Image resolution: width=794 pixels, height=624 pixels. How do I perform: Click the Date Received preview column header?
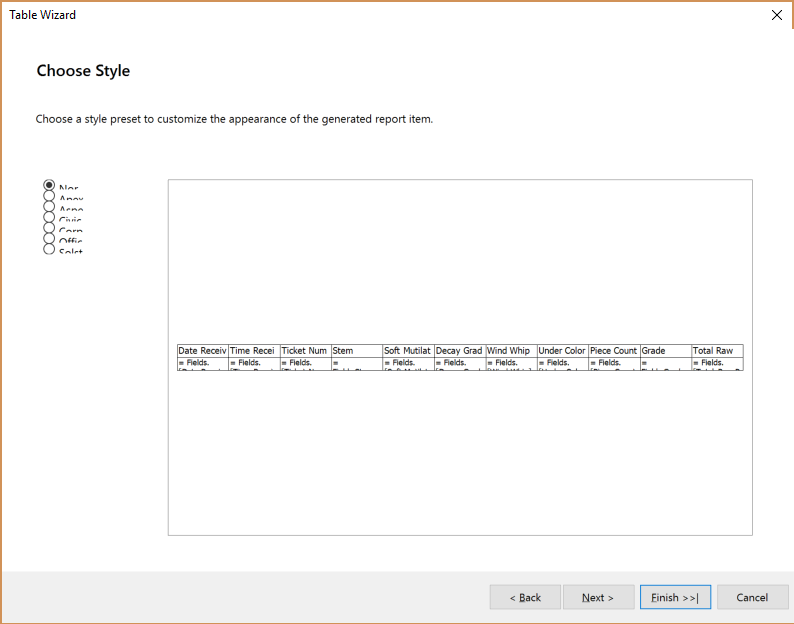click(x=203, y=351)
